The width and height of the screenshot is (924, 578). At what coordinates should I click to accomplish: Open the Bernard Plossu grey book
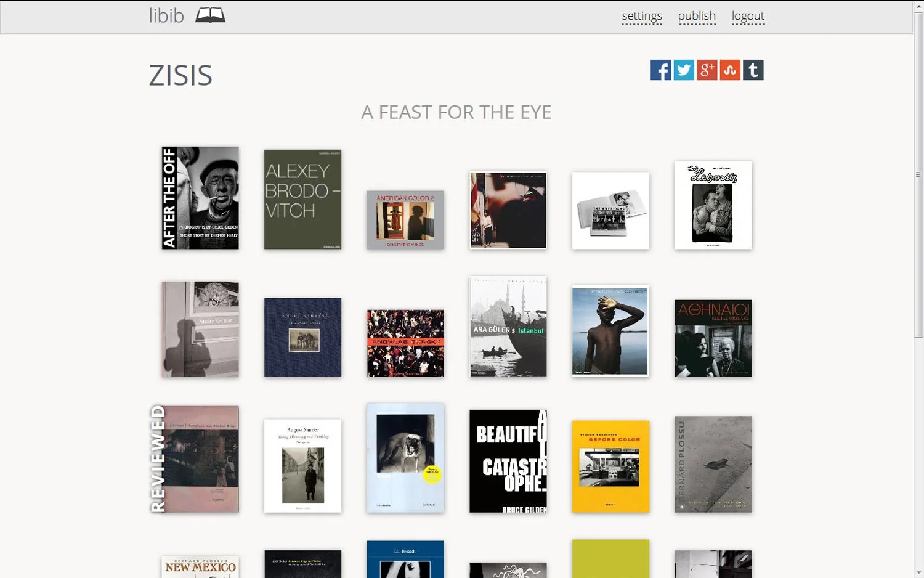coord(713,465)
